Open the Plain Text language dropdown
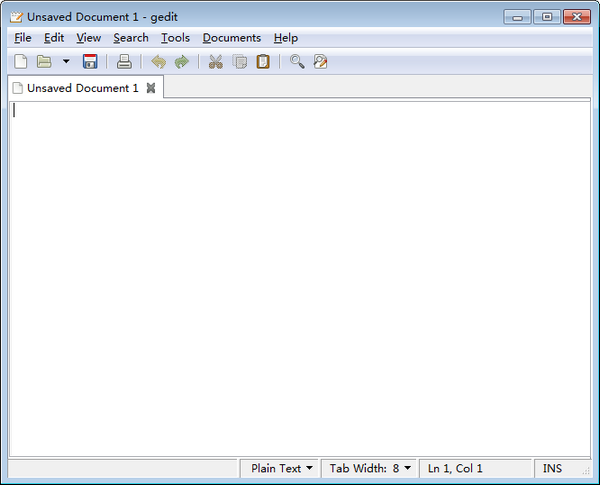Image resolution: width=600 pixels, height=485 pixels. 281,468
